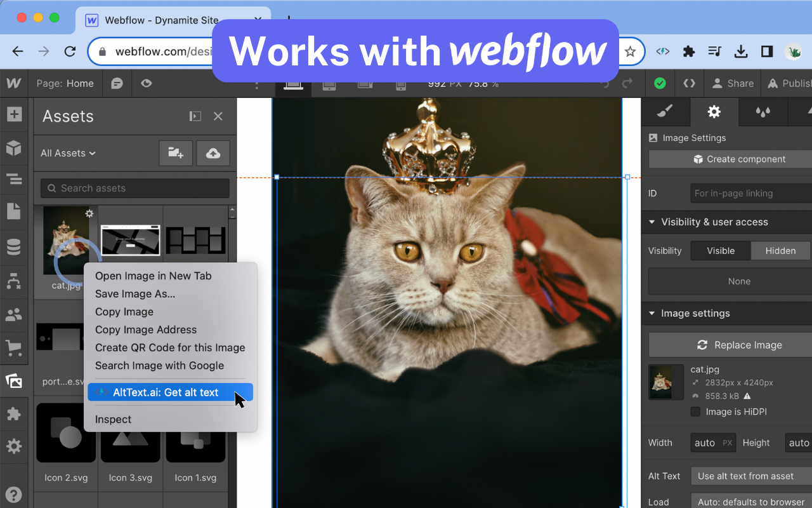Click the Create component button
This screenshot has height=508, width=812.
click(730, 159)
